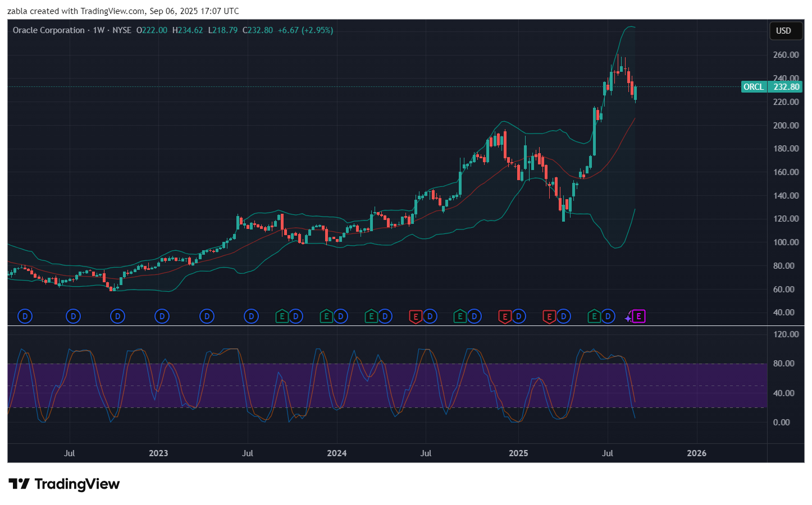The height and width of the screenshot is (505, 812).
Task: Click the 160.00 price axis label
Action: tap(786, 172)
